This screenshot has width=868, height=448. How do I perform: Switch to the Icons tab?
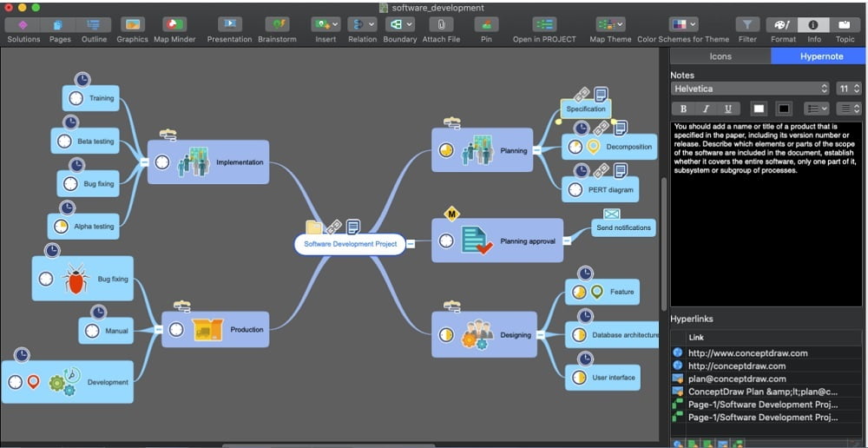[x=720, y=56]
